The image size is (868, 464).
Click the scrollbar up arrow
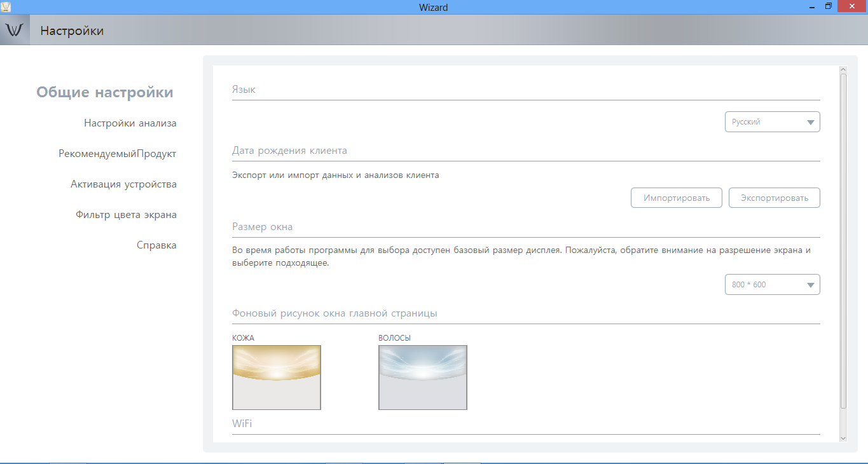(x=843, y=70)
